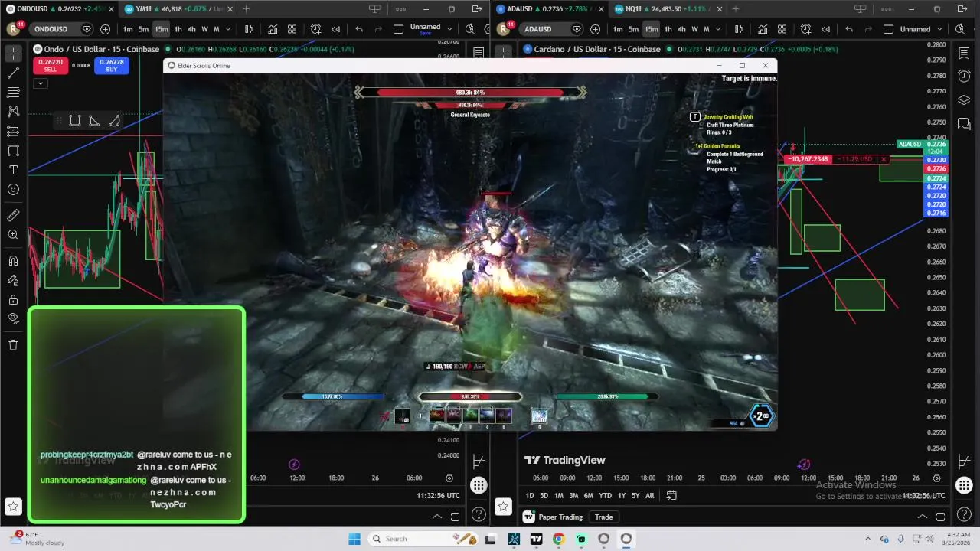The width and height of the screenshot is (980, 551).
Task: Add symbol comparison in ONDOUSD window
Action: coord(105,29)
